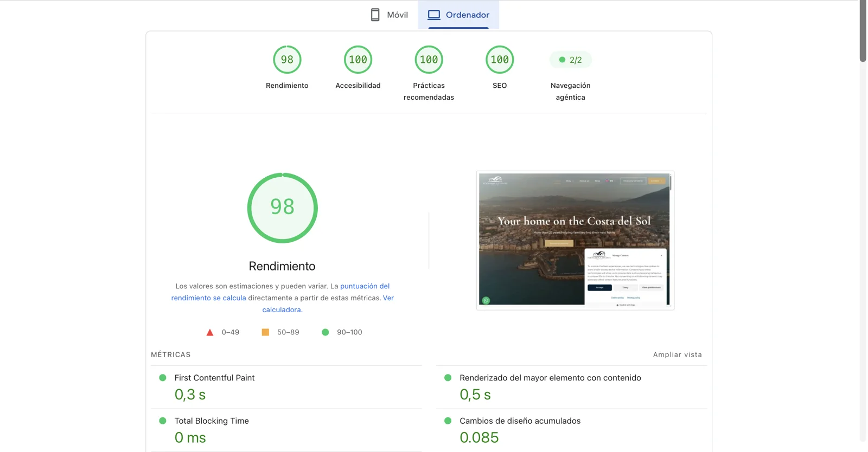Click the green circle 90–100 legend icon
Screen dimensions: 868x452
point(325,332)
